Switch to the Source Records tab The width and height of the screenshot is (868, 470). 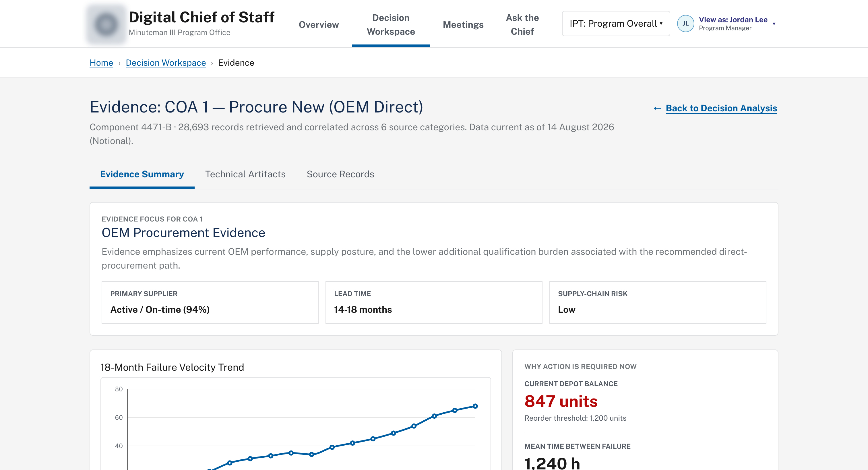pos(340,174)
